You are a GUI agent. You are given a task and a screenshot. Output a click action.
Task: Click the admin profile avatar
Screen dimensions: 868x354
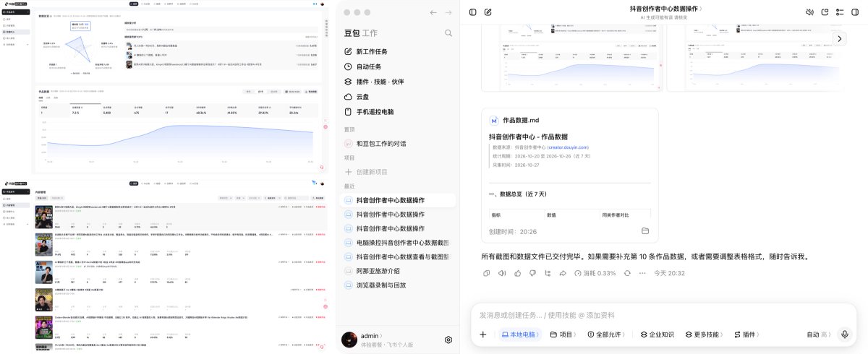click(349, 340)
